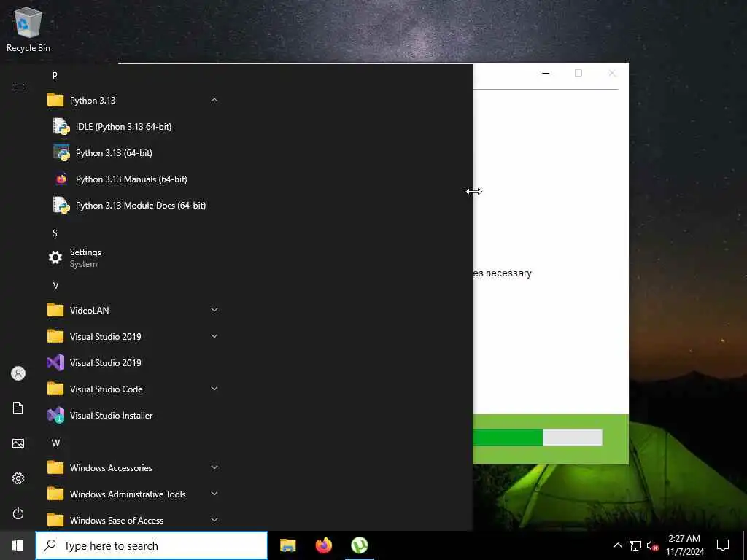This screenshot has height=560, width=747.
Task: Open user account icon in Start sidebar
Action: [x=18, y=373]
